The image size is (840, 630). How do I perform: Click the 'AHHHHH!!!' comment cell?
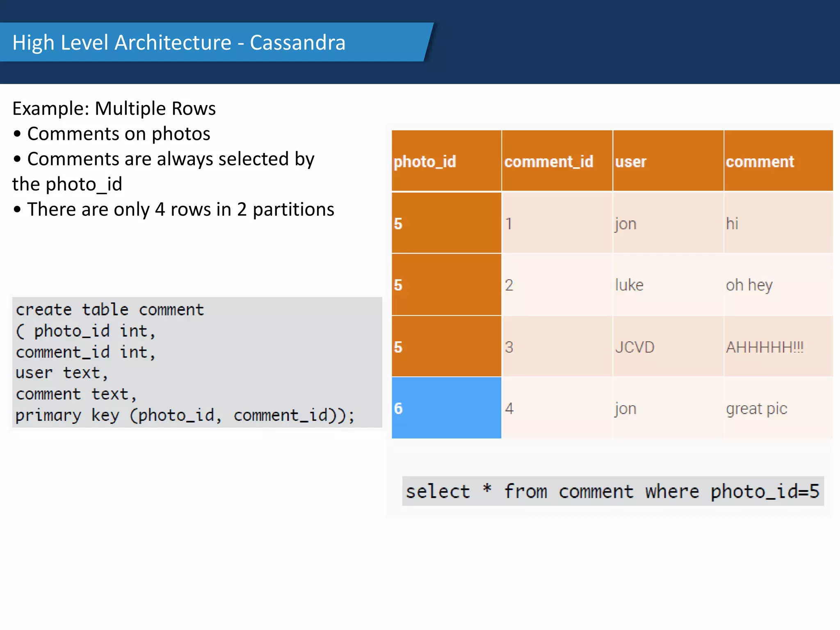click(x=765, y=347)
